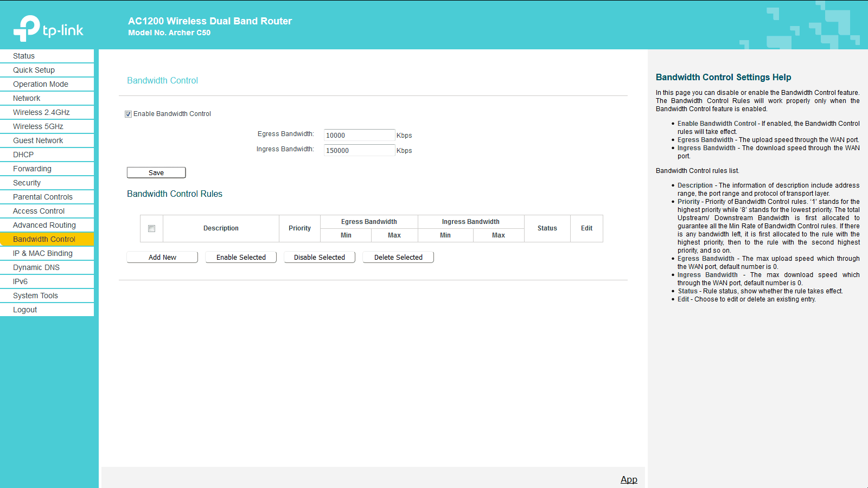Open the Security menu
868x488 pixels.
pos(47,183)
